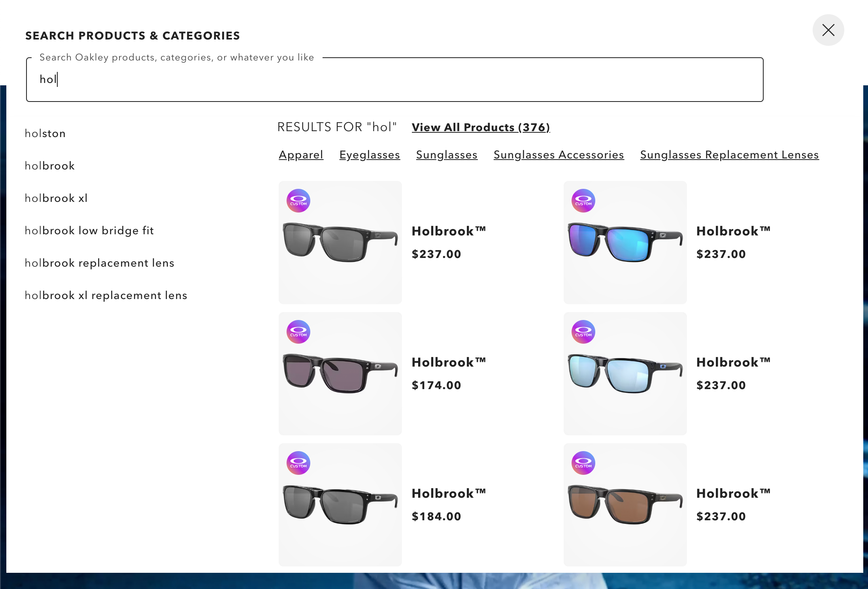The width and height of the screenshot is (868, 589).
Task: Open Custom designer on the sapphire blue Holbrook
Action: tap(583, 201)
